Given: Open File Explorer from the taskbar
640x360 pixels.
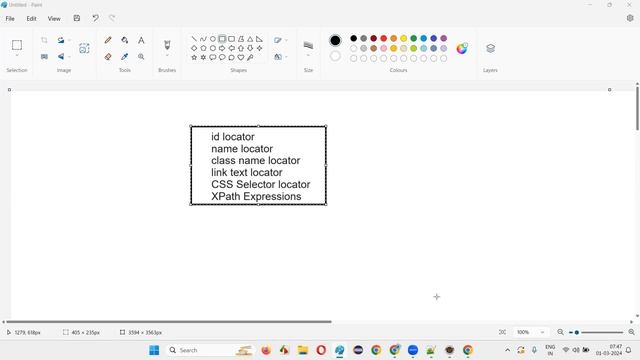Looking at the screenshot, I should [302, 350].
